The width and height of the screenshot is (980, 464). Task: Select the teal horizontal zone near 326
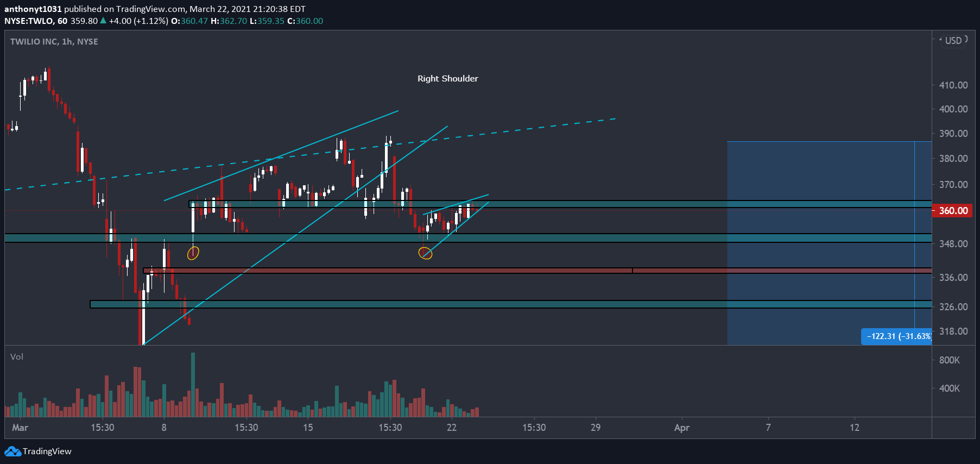[x=511, y=304]
